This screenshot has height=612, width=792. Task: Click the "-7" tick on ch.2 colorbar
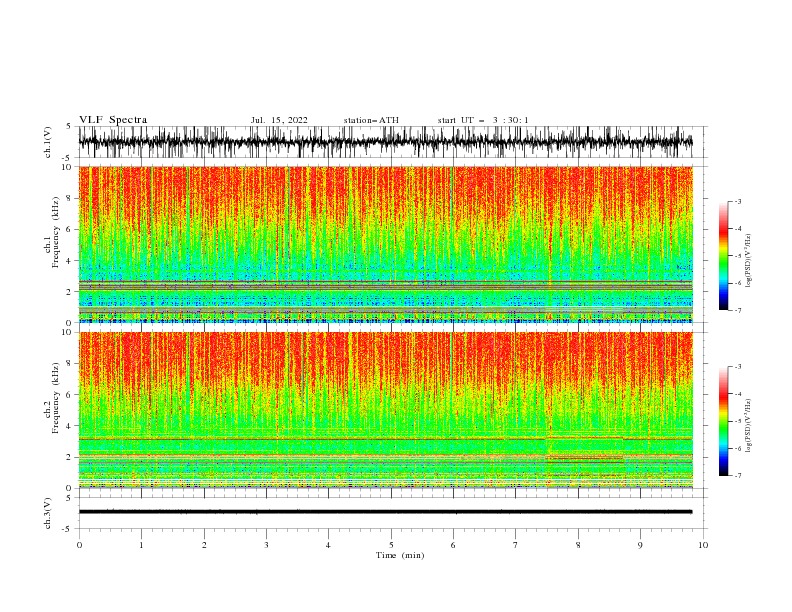point(737,475)
